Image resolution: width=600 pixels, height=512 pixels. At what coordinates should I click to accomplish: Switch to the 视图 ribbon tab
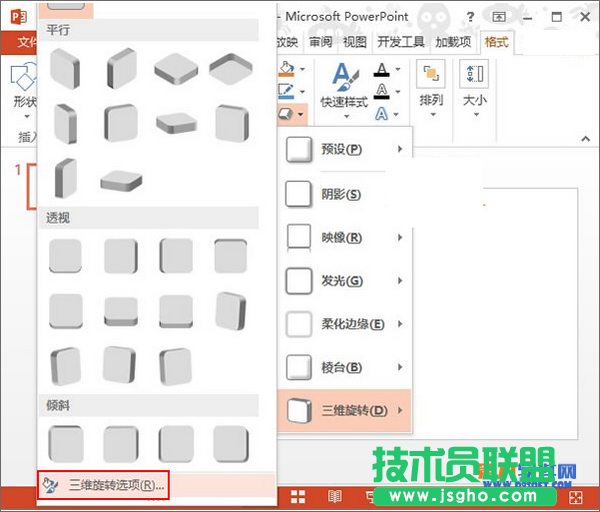(x=355, y=42)
